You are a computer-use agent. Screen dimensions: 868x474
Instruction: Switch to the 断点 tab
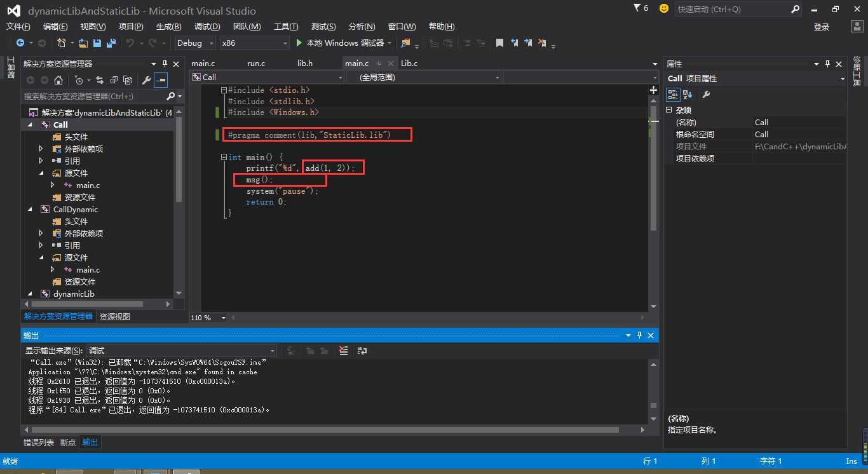tap(68, 442)
